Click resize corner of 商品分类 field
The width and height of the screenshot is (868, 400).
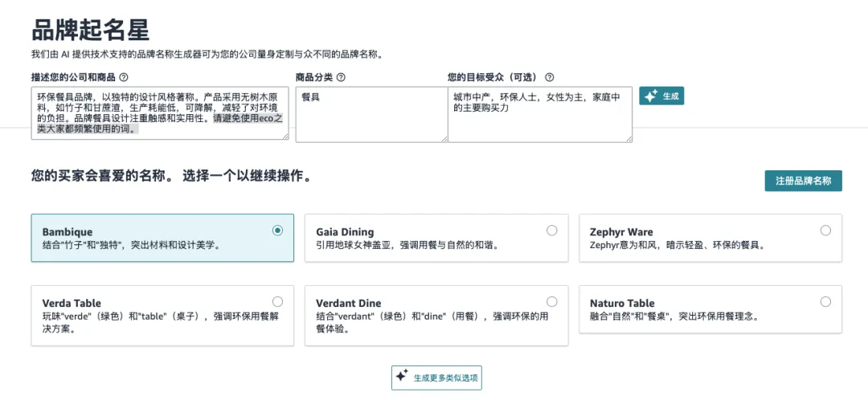click(444, 139)
